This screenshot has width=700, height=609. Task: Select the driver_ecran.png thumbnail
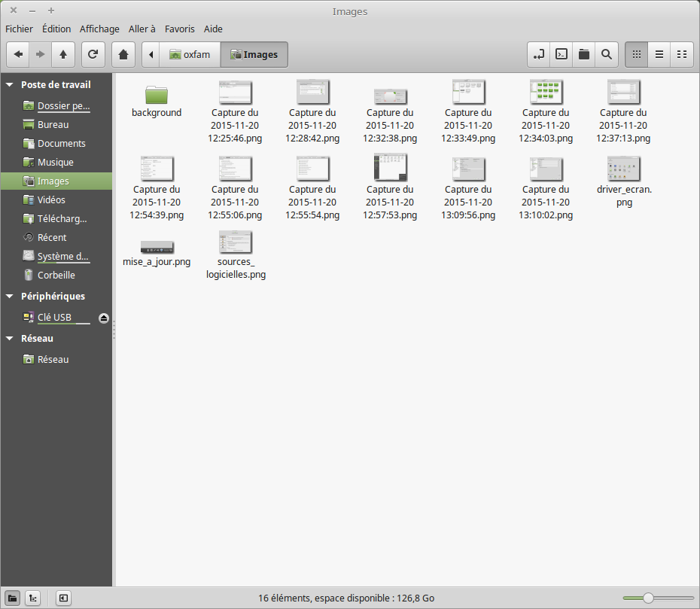coord(623,168)
